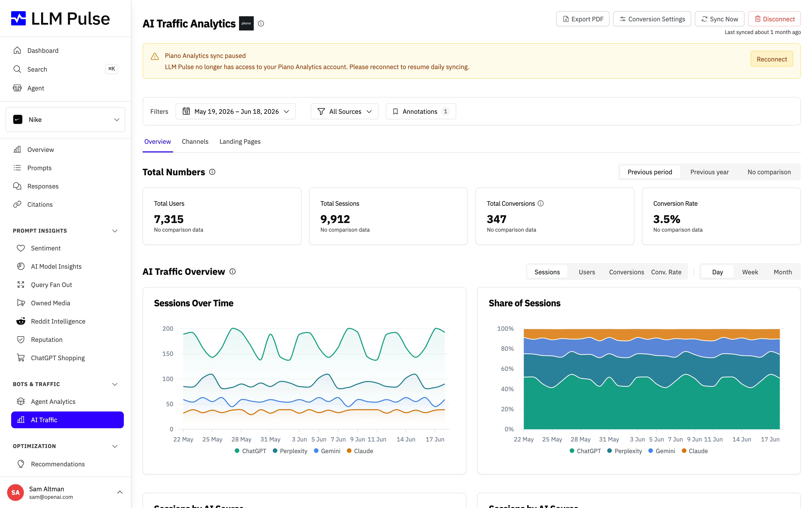The width and height of the screenshot is (812, 508).
Task: Click the AI Traffic Overview info icon
Action: [232, 272]
